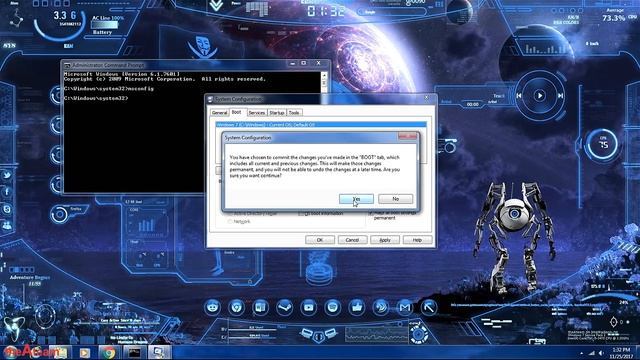Skip to next track in music widget
Image resolution: width=640 pixels, height=360 pixels.
pos(560,96)
